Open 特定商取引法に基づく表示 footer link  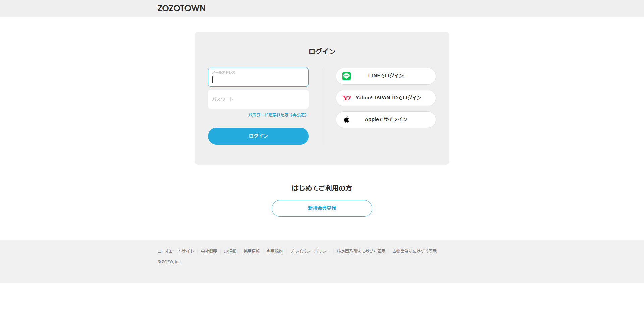tap(361, 251)
